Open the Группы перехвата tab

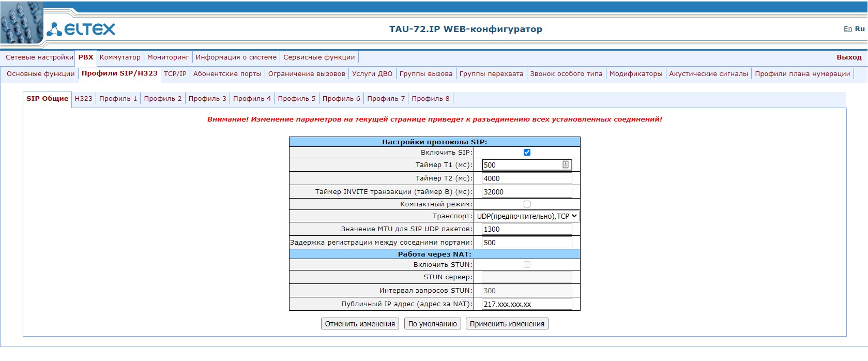(x=492, y=74)
